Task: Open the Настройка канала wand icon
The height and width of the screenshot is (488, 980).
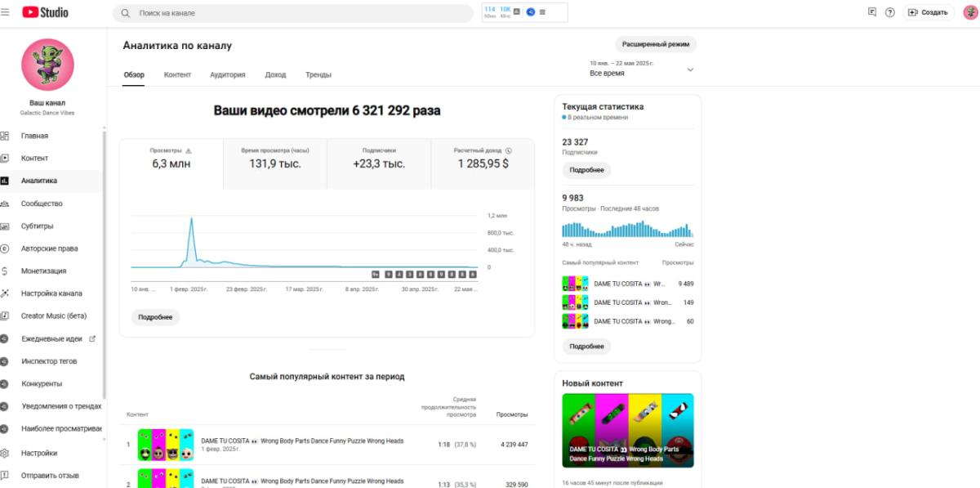Action: click(x=4, y=293)
